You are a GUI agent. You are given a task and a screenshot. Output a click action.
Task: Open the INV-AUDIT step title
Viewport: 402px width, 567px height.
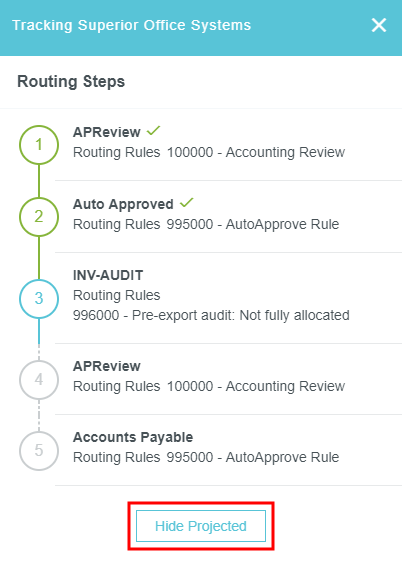[x=108, y=276]
